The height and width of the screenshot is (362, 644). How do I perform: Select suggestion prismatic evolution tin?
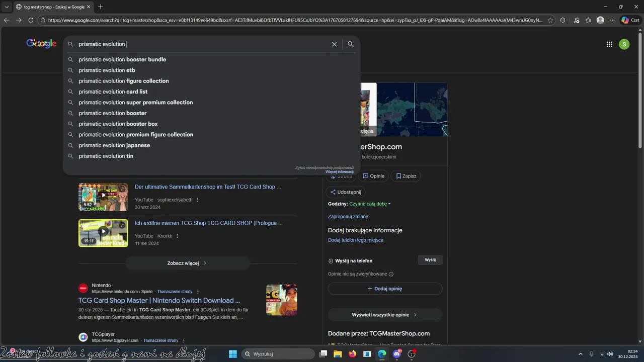211,156
